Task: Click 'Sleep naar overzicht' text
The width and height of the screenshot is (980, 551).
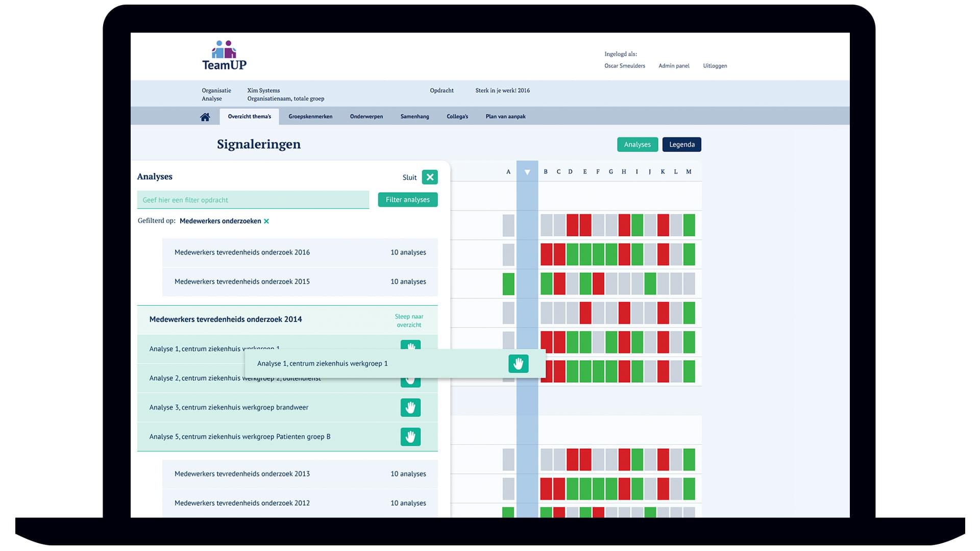Action: tap(409, 320)
